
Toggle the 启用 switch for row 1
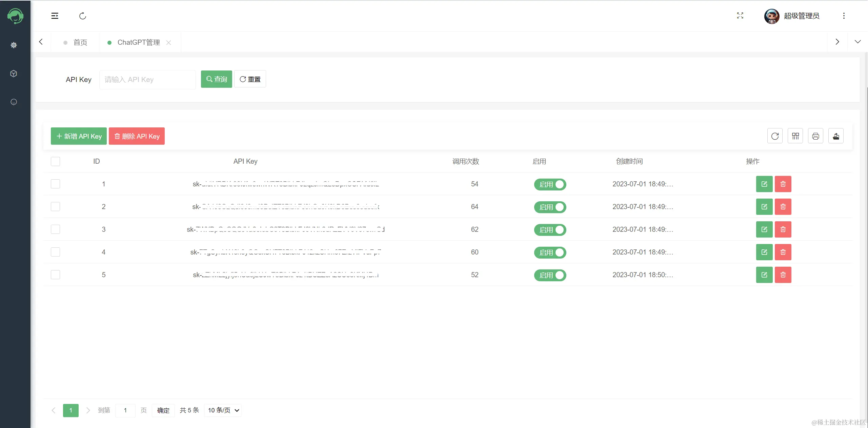(x=550, y=184)
